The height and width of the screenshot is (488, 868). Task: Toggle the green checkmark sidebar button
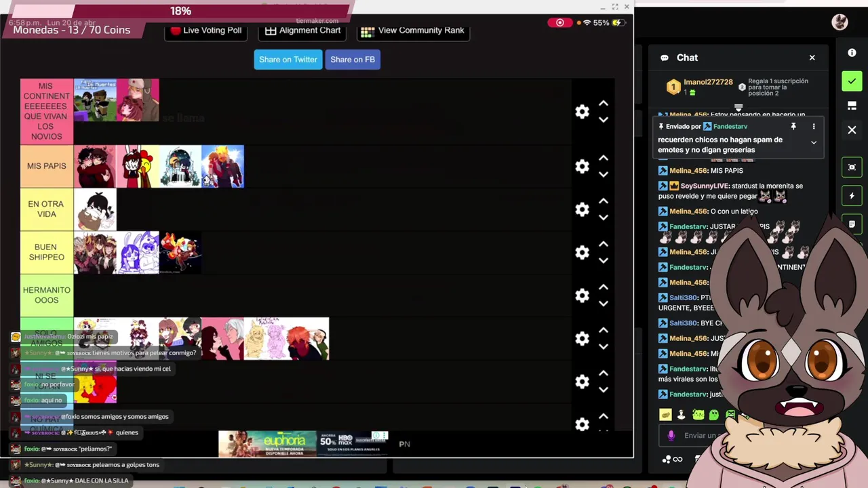tap(852, 81)
